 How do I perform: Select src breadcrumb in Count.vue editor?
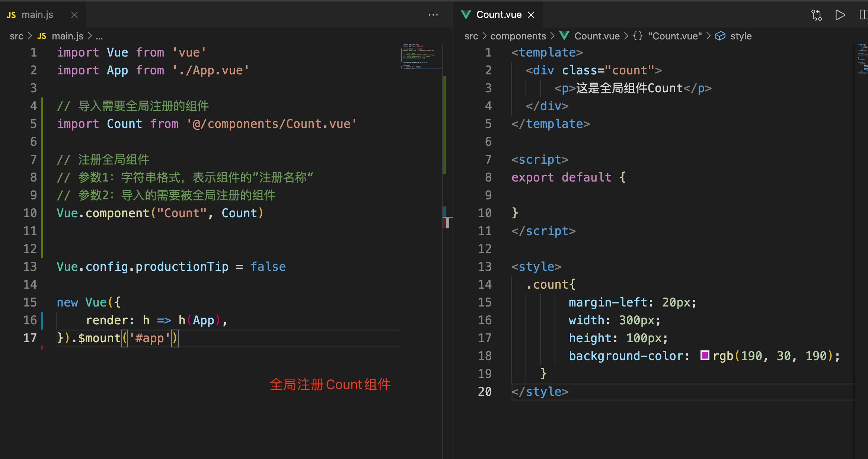(471, 36)
